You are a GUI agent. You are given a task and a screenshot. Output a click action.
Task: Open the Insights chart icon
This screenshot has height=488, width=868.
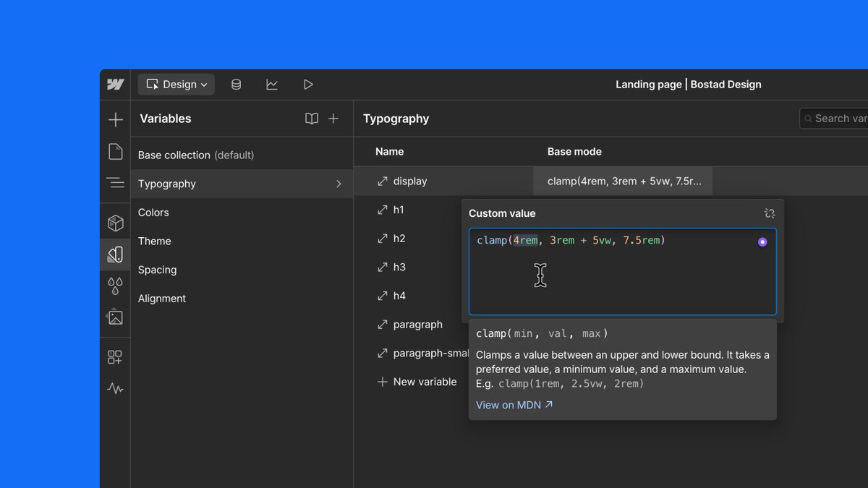click(272, 85)
